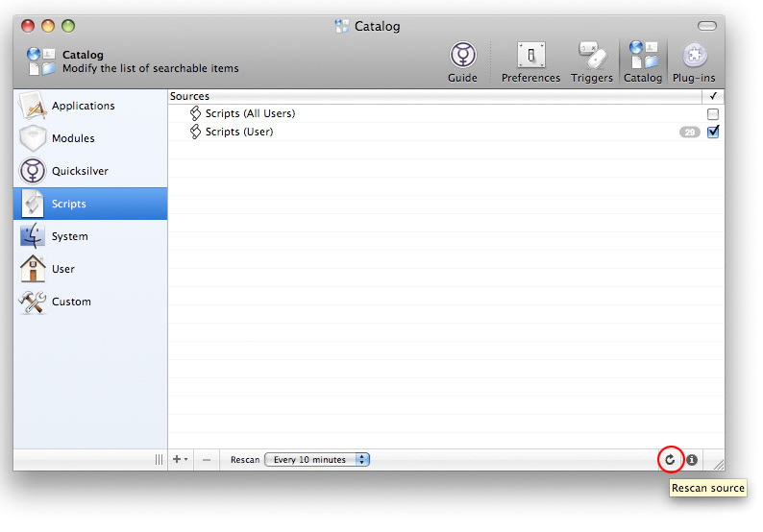Click the System Finder icon

coord(33,236)
